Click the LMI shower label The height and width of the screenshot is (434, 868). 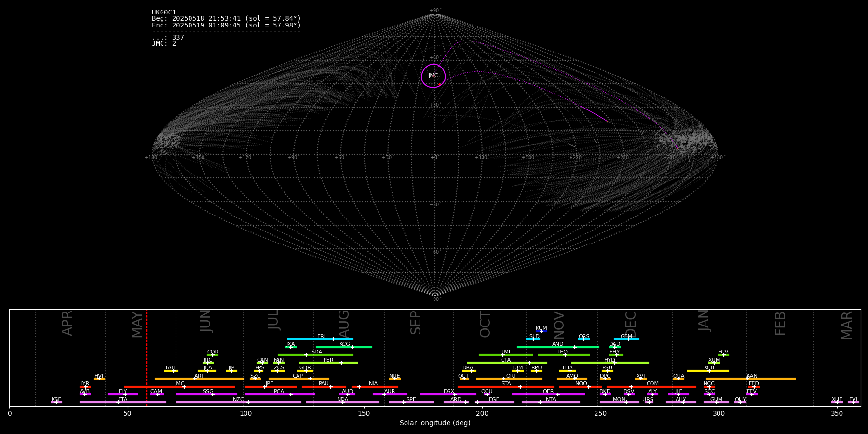point(506,352)
